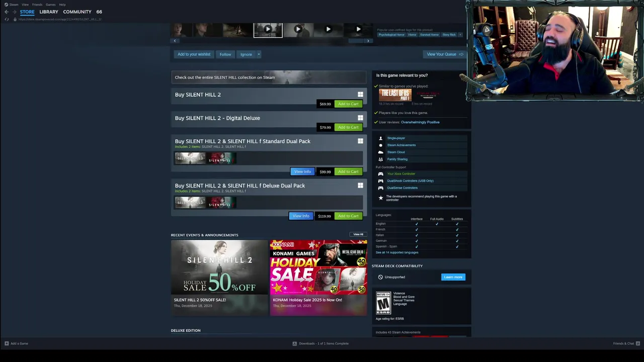Open the Survival Horror tag

click(x=430, y=35)
